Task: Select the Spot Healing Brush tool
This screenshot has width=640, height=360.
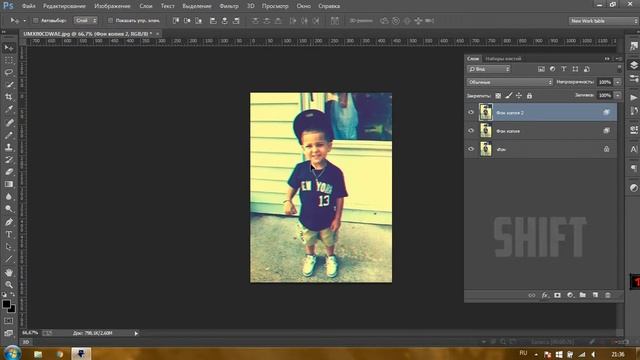Action: pyautogui.click(x=9, y=122)
